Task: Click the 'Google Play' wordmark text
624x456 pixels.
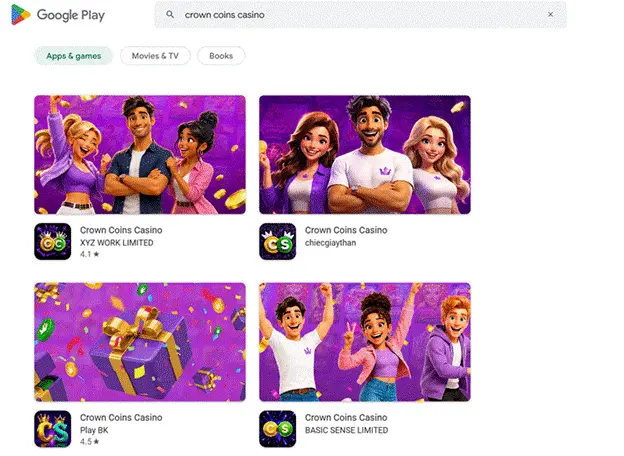Action: (x=71, y=15)
